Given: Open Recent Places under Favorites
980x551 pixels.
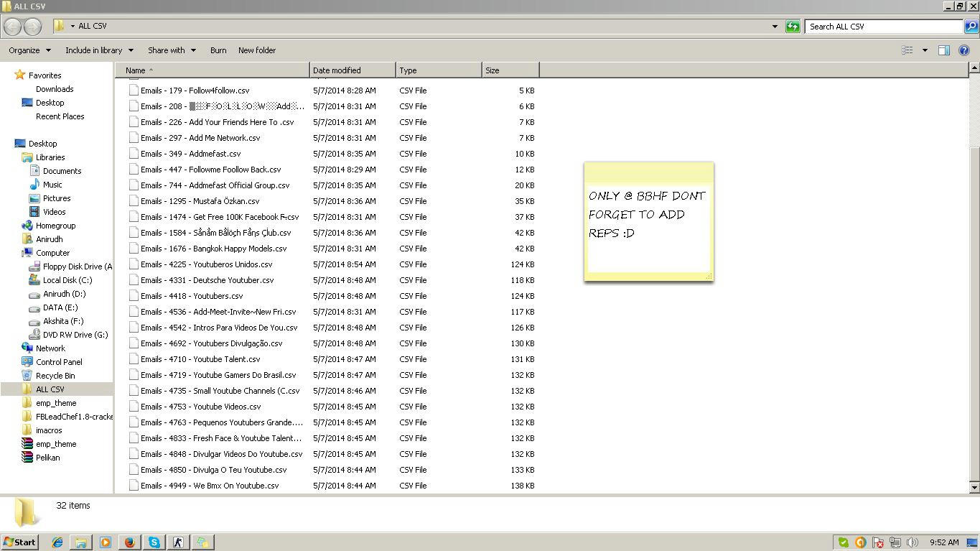Looking at the screenshot, I should [60, 116].
